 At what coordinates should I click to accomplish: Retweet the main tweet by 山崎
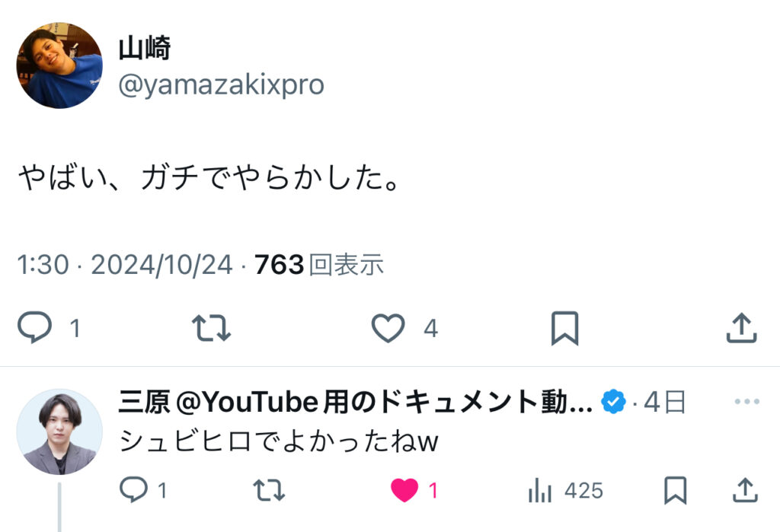(212, 328)
